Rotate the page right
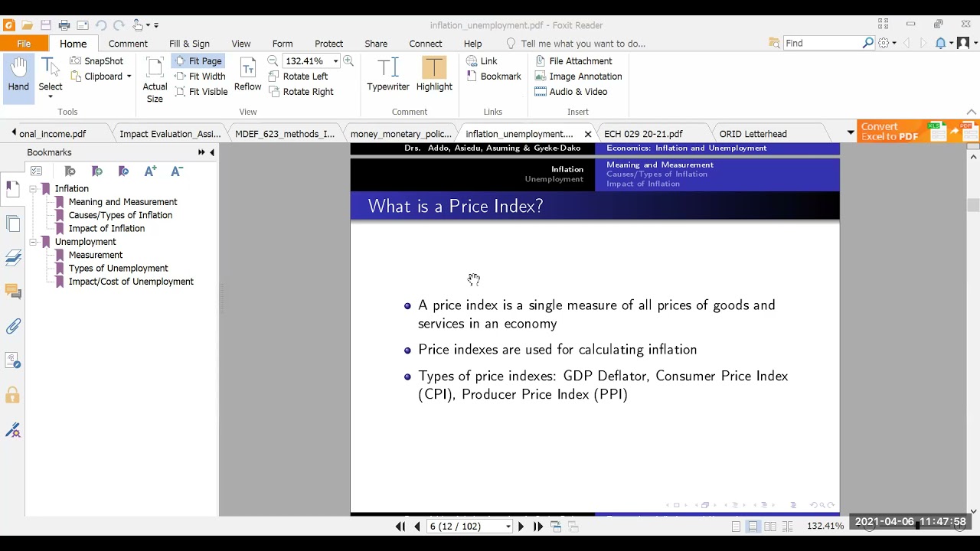The image size is (980, 551). [301, 92]
